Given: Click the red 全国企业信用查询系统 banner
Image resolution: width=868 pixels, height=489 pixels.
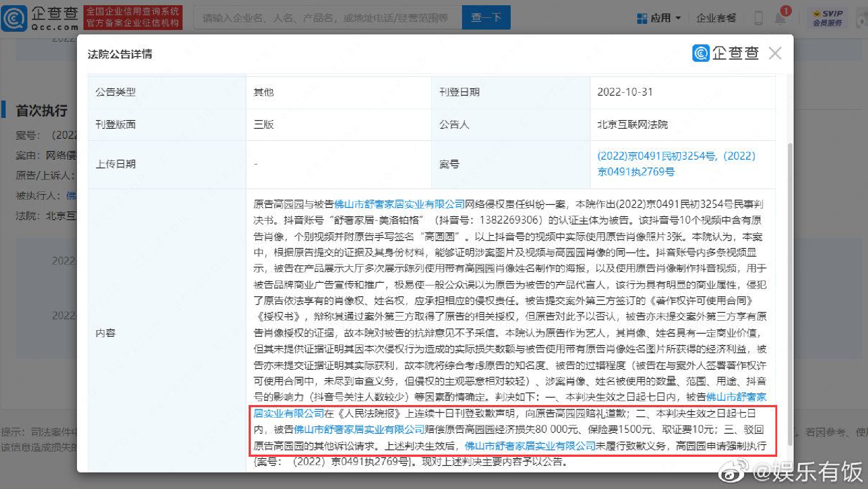Looking at the screenshot, I should tap(133, 17).
